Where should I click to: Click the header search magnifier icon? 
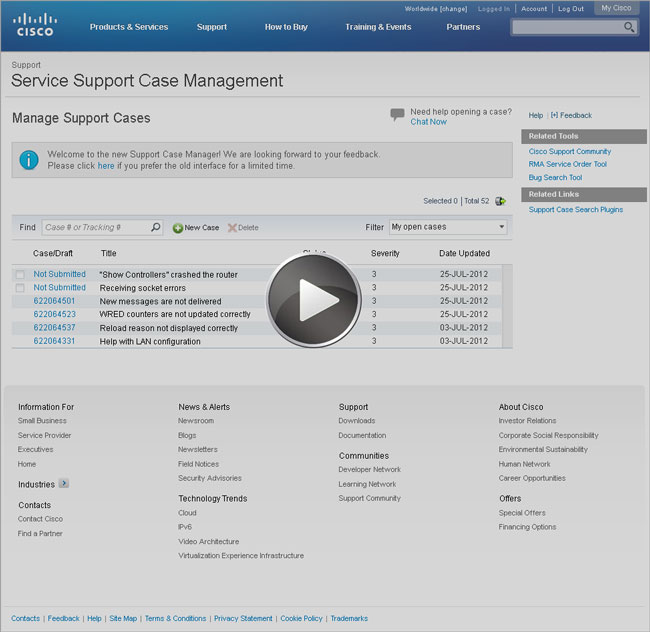[629, 28]
